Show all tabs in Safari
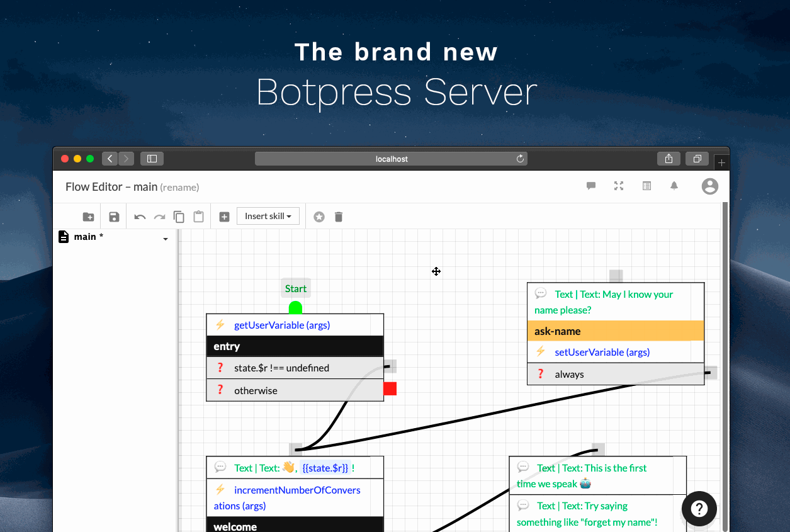The image size is (790, 532). tap(697, 159)
